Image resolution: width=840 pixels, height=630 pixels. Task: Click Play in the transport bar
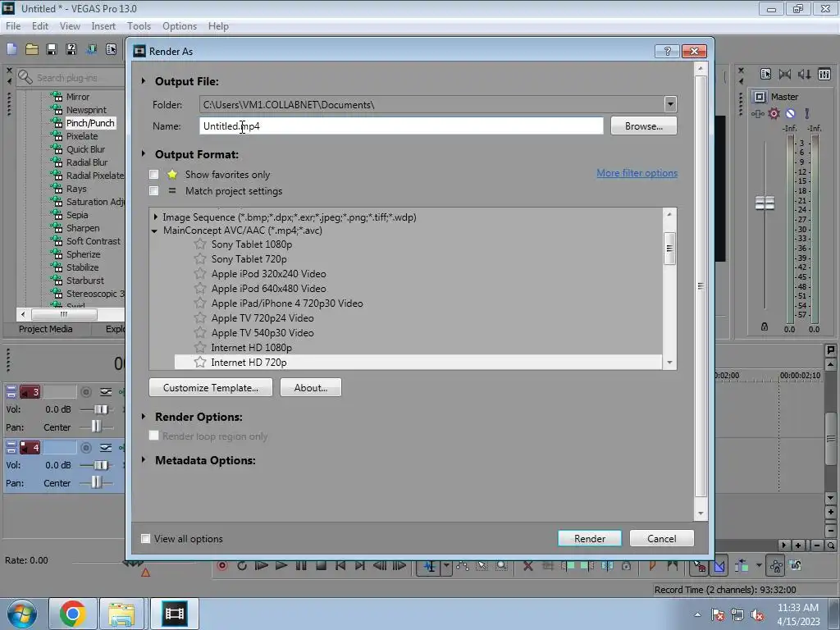click(281, 566)
